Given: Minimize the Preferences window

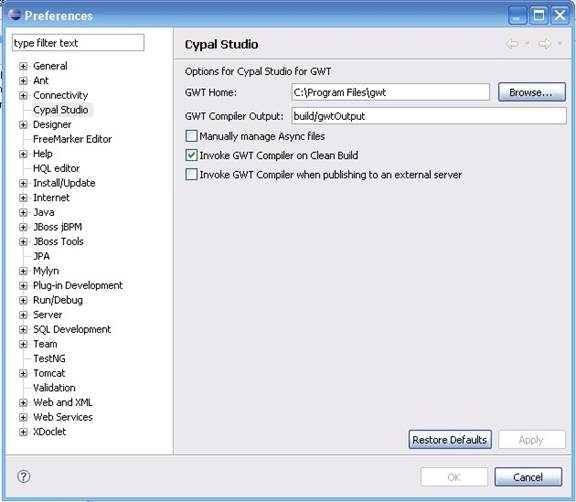Looking at the screenshot, I should [517, 16].
